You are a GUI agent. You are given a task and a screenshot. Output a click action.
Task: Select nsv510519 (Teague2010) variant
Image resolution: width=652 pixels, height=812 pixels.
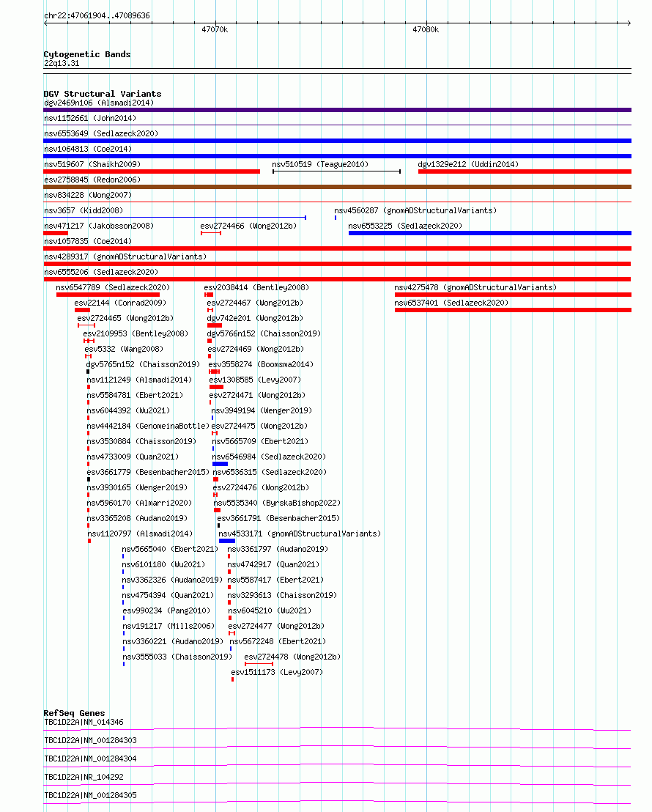click(x=320, y=164)
